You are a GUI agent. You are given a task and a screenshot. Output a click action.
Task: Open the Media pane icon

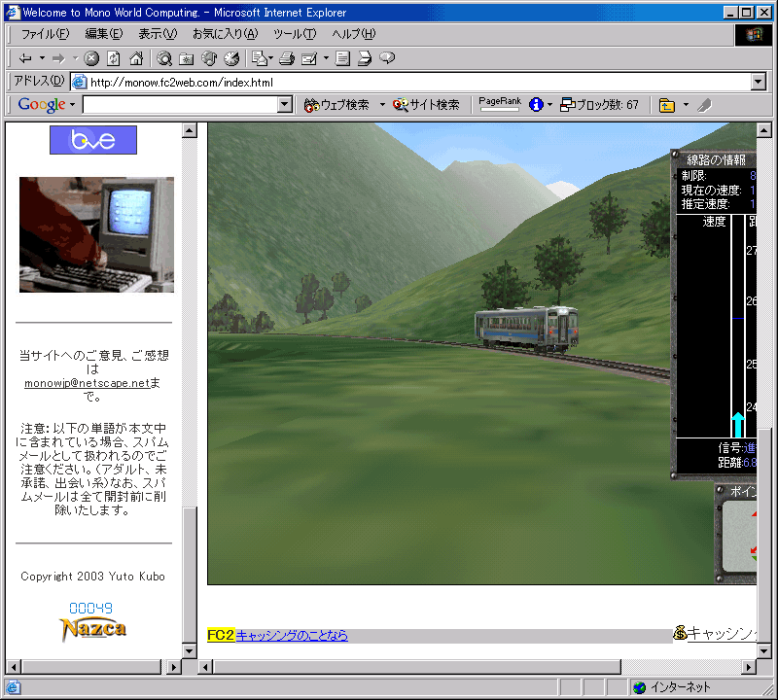209,58
